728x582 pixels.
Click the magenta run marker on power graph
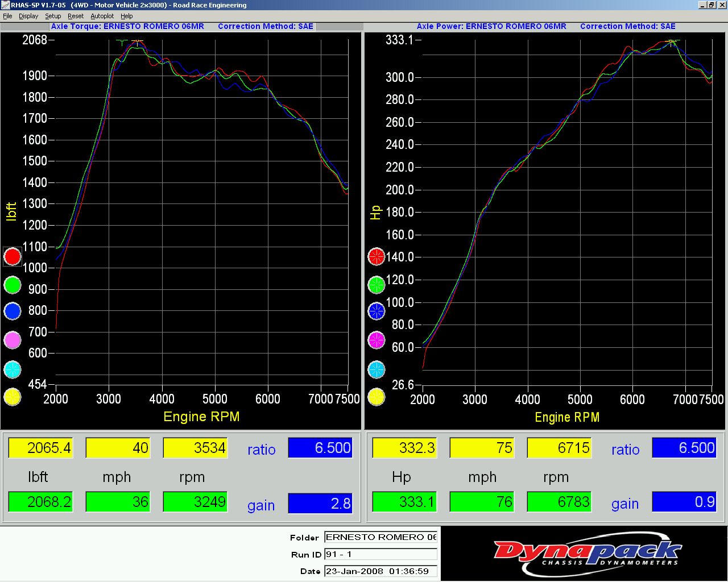pos(377,340)
